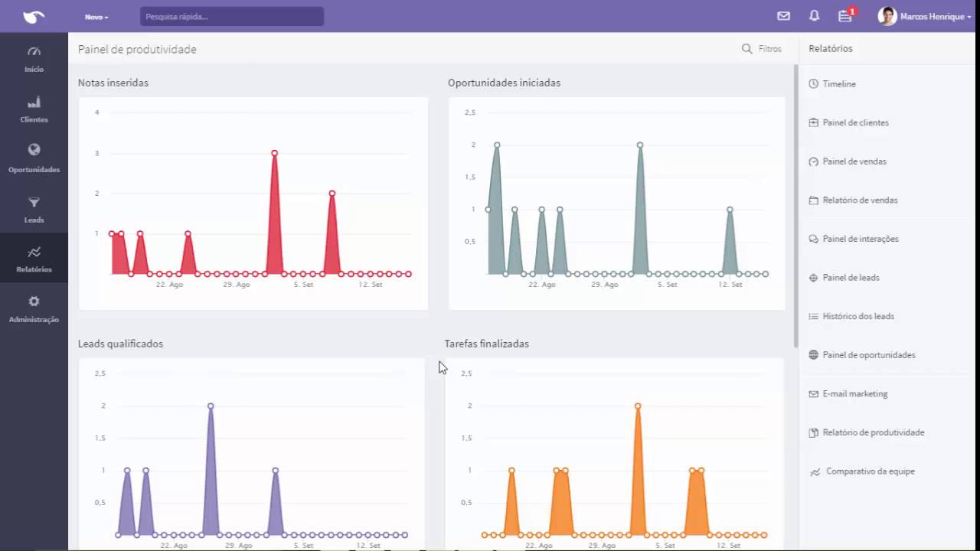The height and width of the screenshot is (551, 980).
Task: Select the Leads funnel icon
Action: pyautogui.click(x=34, y=202)
